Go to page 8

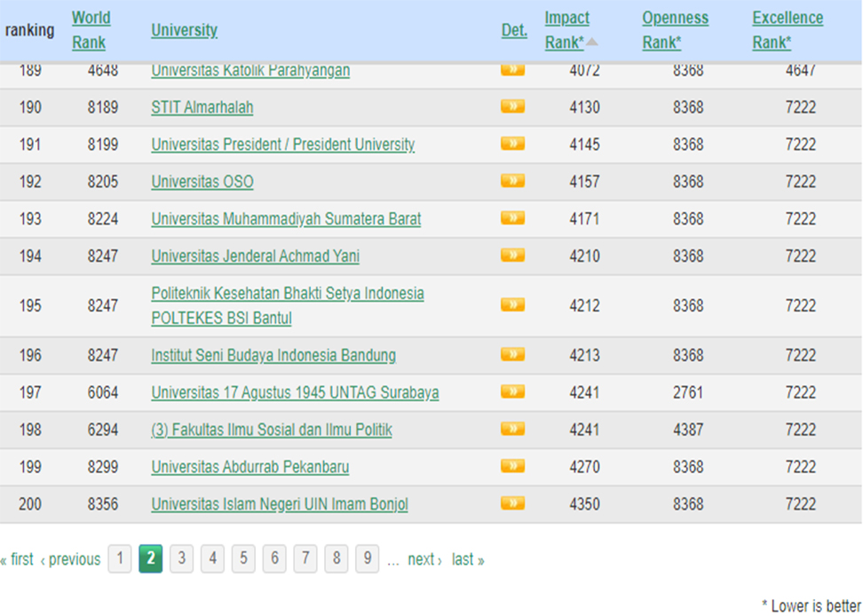pyautogui.click(x=336, y=559)
